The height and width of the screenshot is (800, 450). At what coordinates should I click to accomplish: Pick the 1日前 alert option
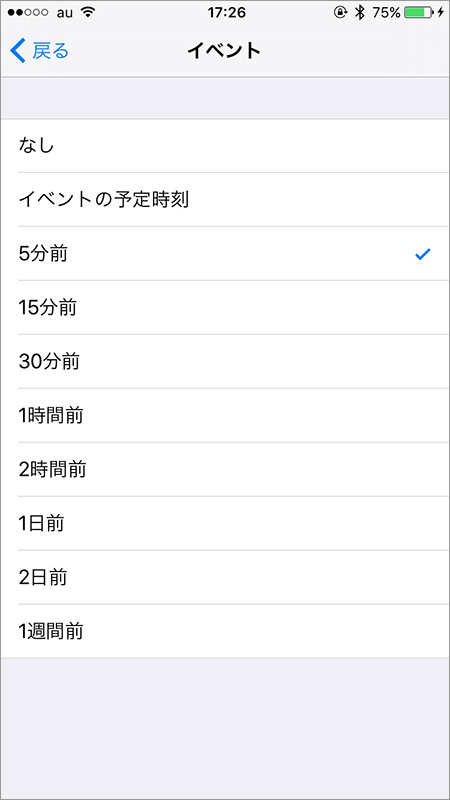point(225,523)
